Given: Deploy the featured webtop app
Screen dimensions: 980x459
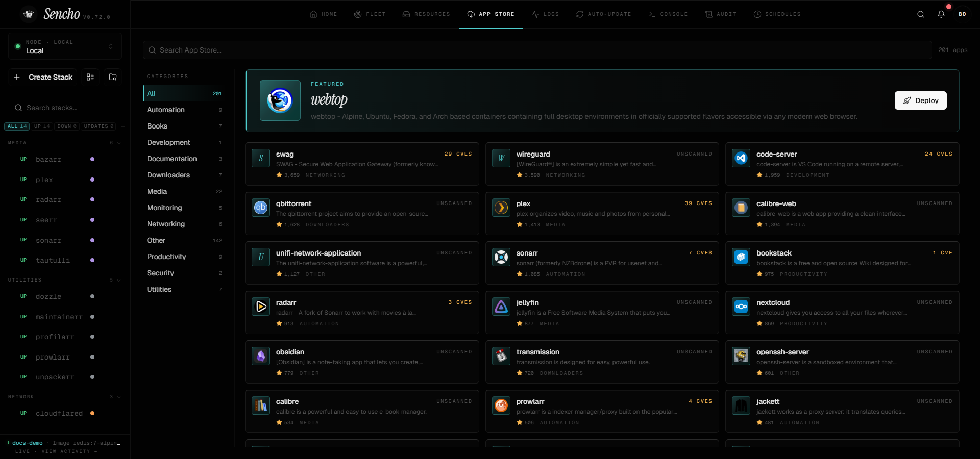Looking at the screenshot, I should click(920, 100).
